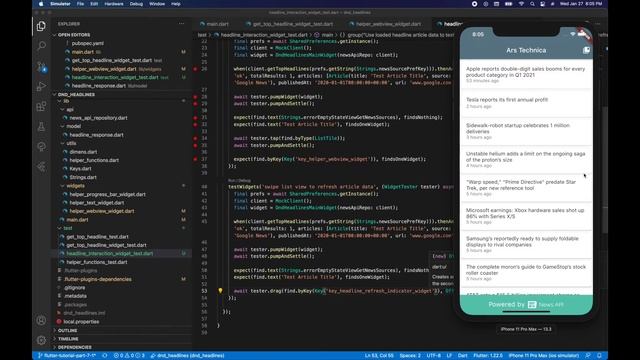Open Apple double-digit sales booms article
The width and height of the screenshot is (640, 360).
click(x=526, y=75)
